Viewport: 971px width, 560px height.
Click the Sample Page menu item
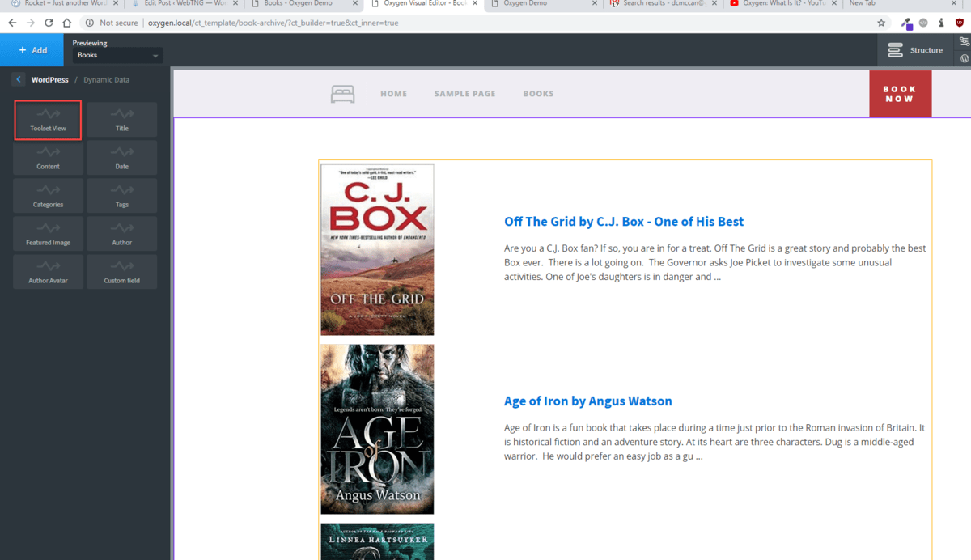[x=464, y=94]
